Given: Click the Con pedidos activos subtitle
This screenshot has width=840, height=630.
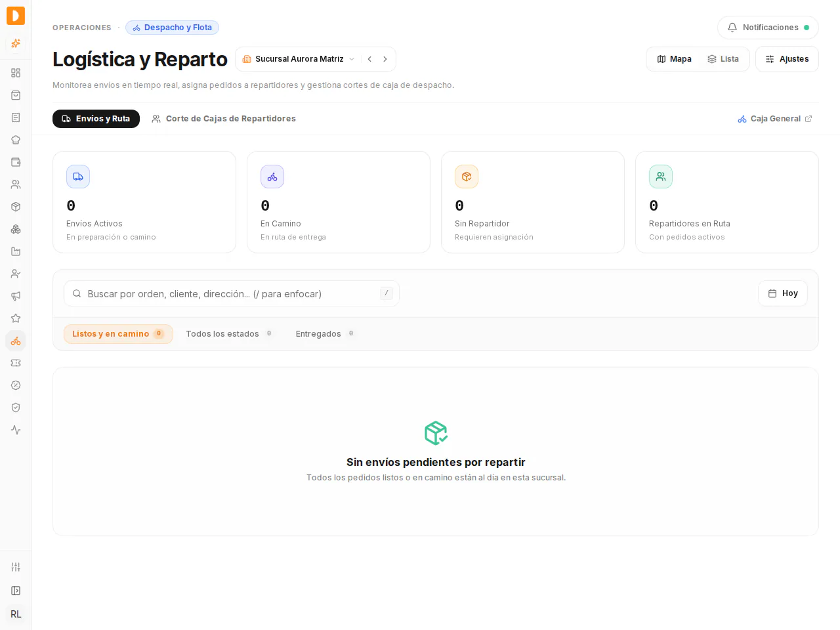Looking at the screenshot, I should [x=687, y=238].
